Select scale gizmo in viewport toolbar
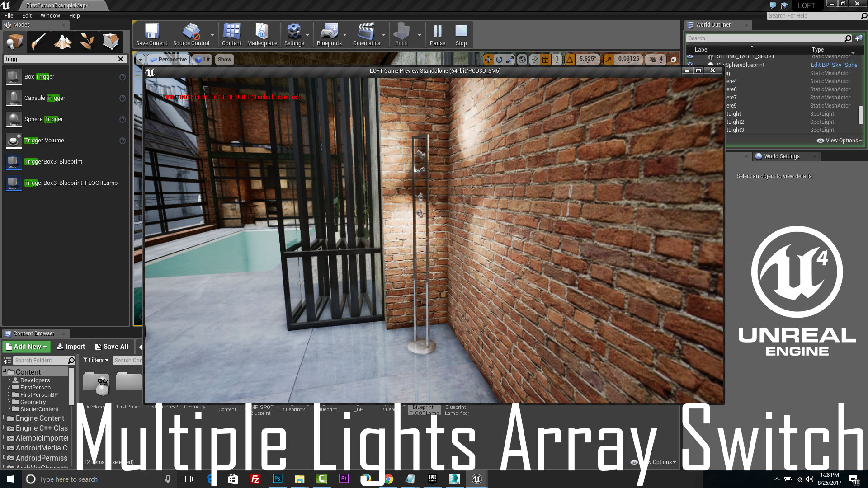This screenshot has width=868, height=488. [510, 59]
